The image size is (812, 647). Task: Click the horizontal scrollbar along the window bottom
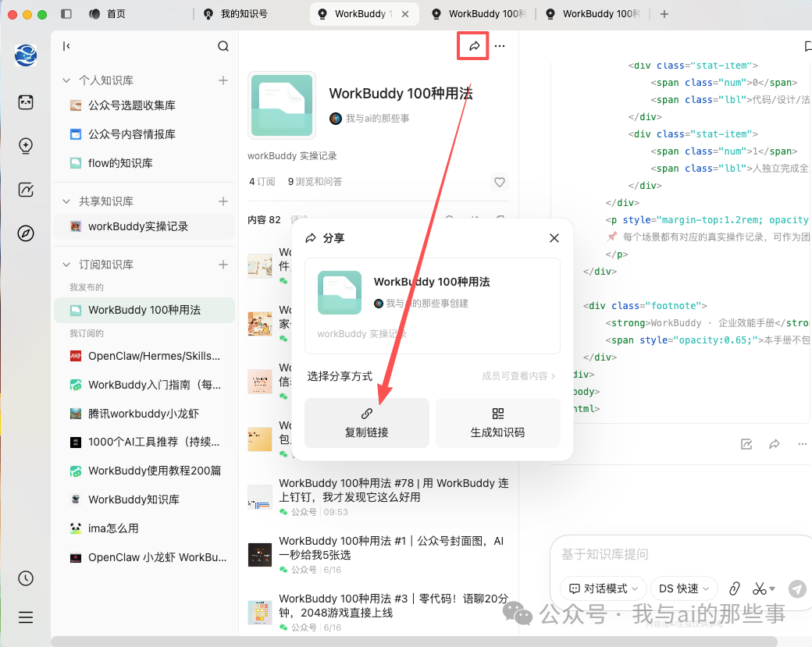(x=415, y=642)
